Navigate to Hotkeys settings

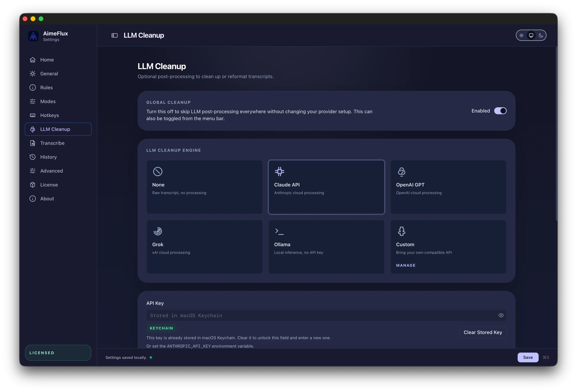click(58, 115)
